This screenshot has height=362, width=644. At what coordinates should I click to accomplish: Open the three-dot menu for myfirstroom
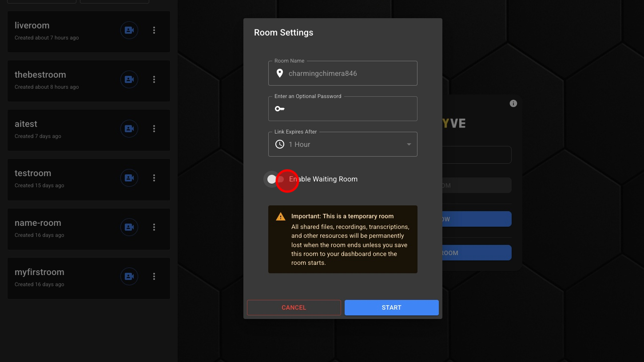click(x=154, y=276)
